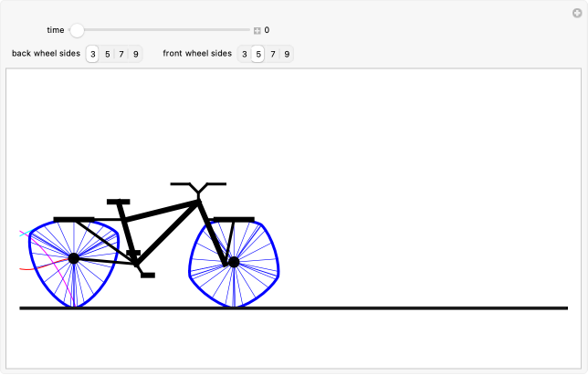
Task: Set back wheel sides to 3
Action: pos(92,55)
